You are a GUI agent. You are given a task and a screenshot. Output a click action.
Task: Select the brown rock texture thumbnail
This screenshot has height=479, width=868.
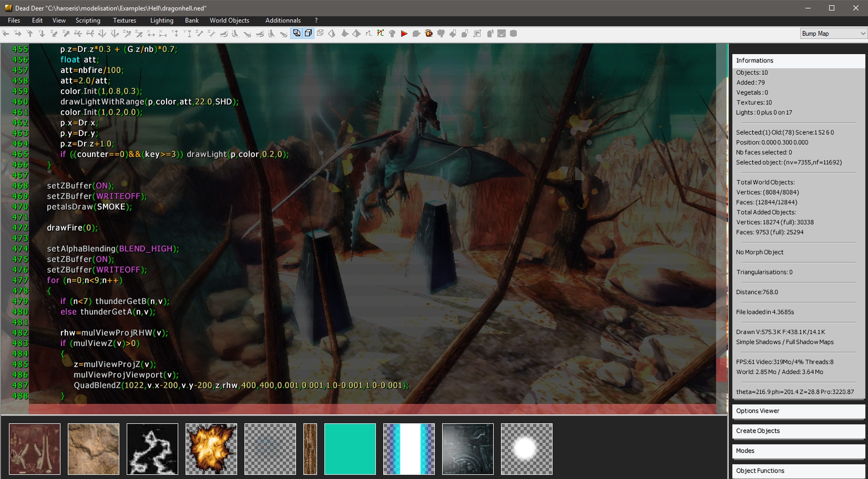pyautogui.click(x=94, y=449)
